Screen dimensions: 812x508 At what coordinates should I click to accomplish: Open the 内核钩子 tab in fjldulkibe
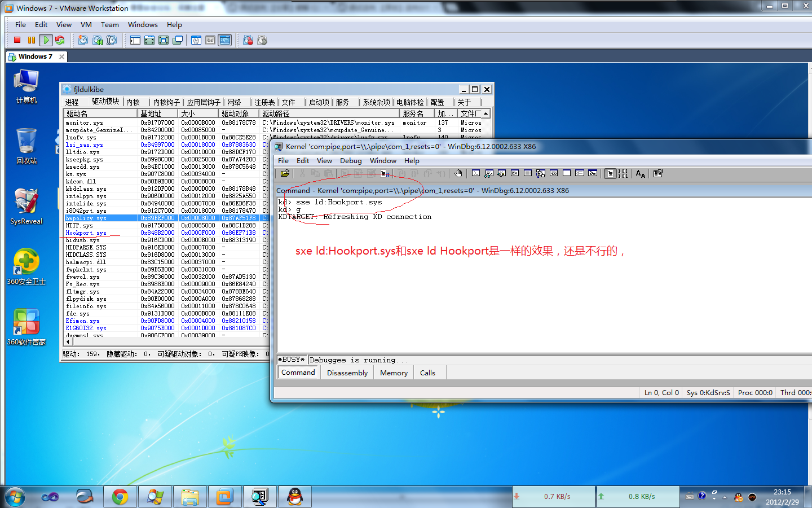166,102
